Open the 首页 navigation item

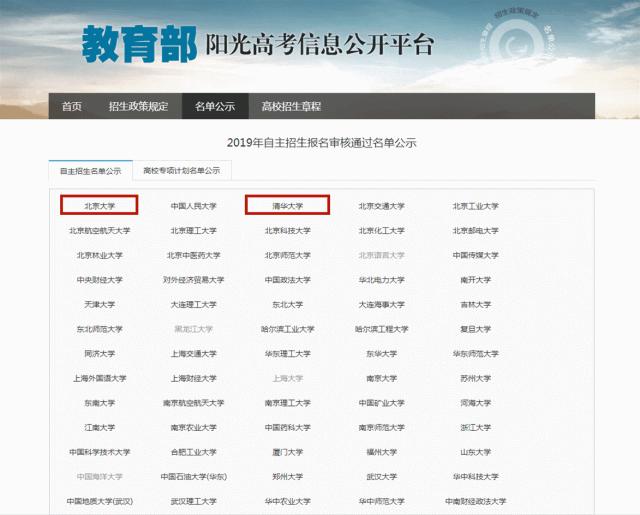72,107
